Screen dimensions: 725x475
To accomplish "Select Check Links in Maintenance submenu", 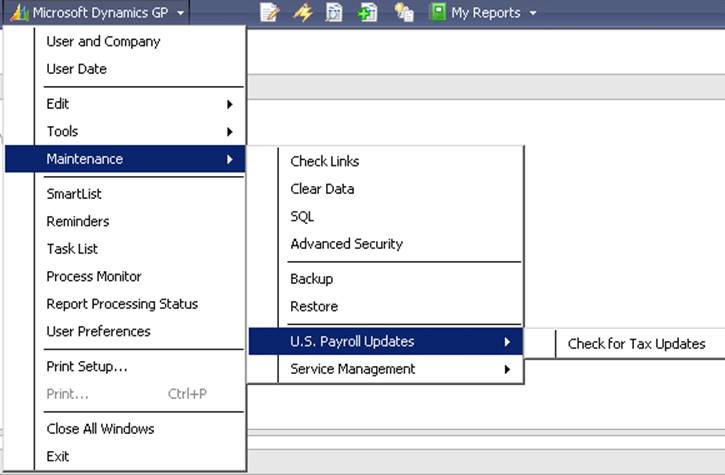I will [x=386, y=161].
